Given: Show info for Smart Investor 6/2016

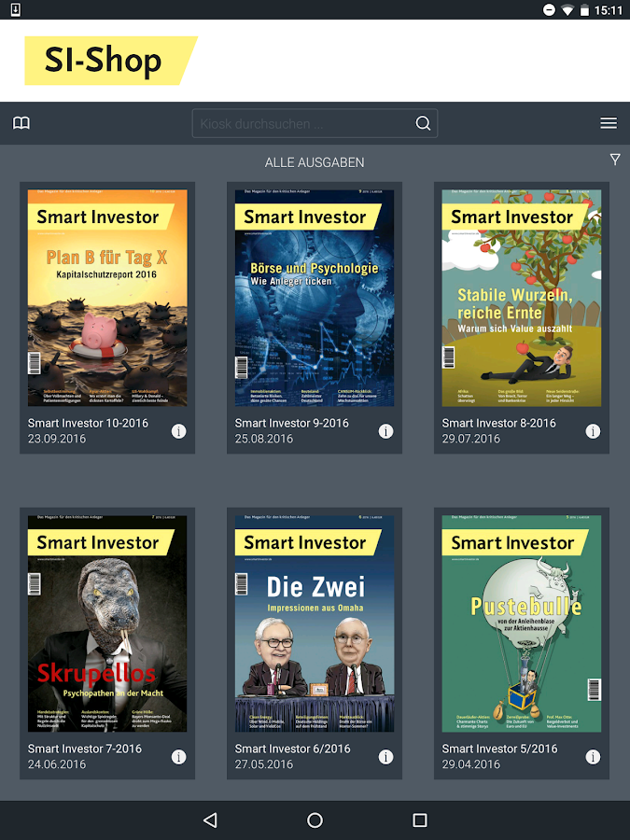Looking at the screenshot, I should point(385,757).
